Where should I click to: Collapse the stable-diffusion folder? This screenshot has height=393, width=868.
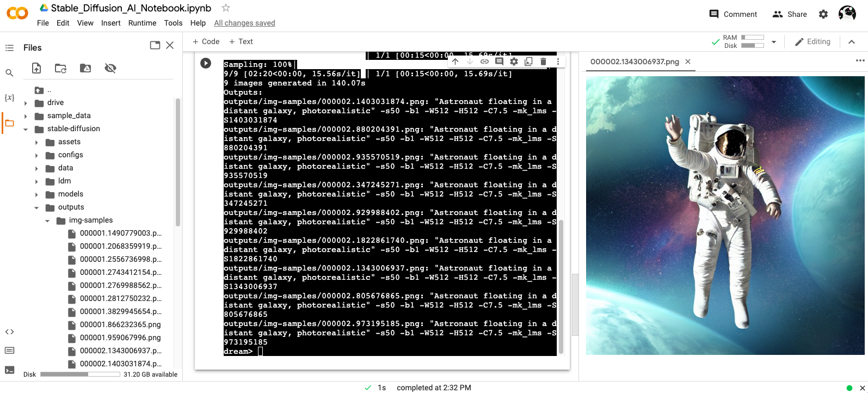[26, 129]
